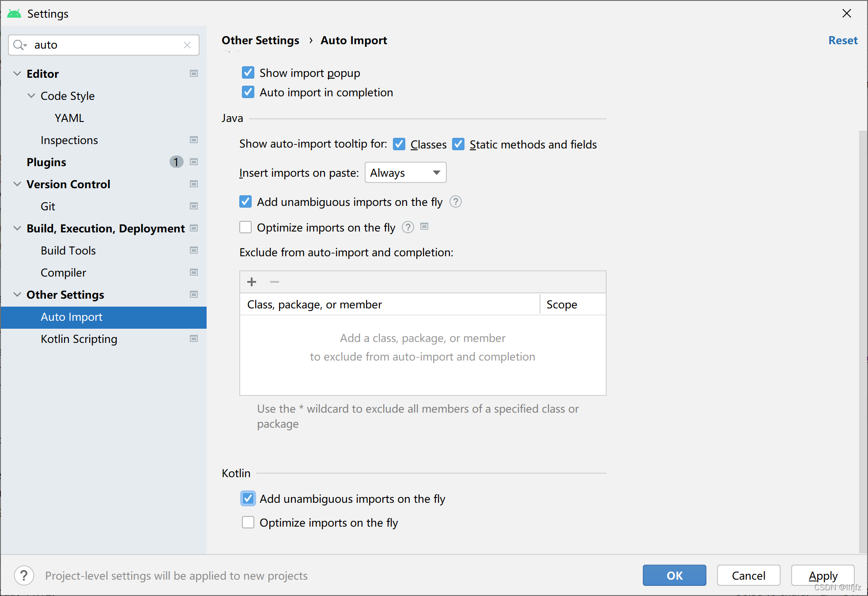This screenshot has height=596, width=868.
Task: Collapse Build, Execution, Deployment section
Action: coord(17,228)
